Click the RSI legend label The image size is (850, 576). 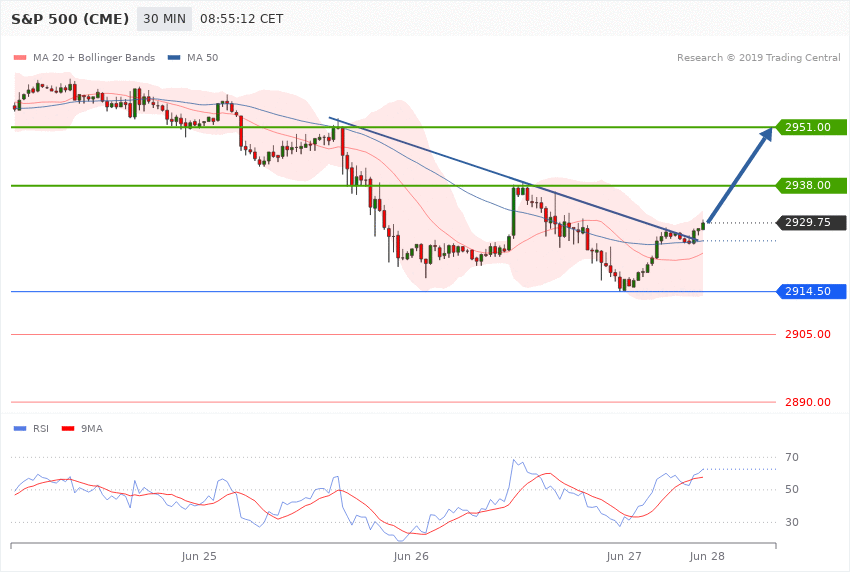point(41,429)
